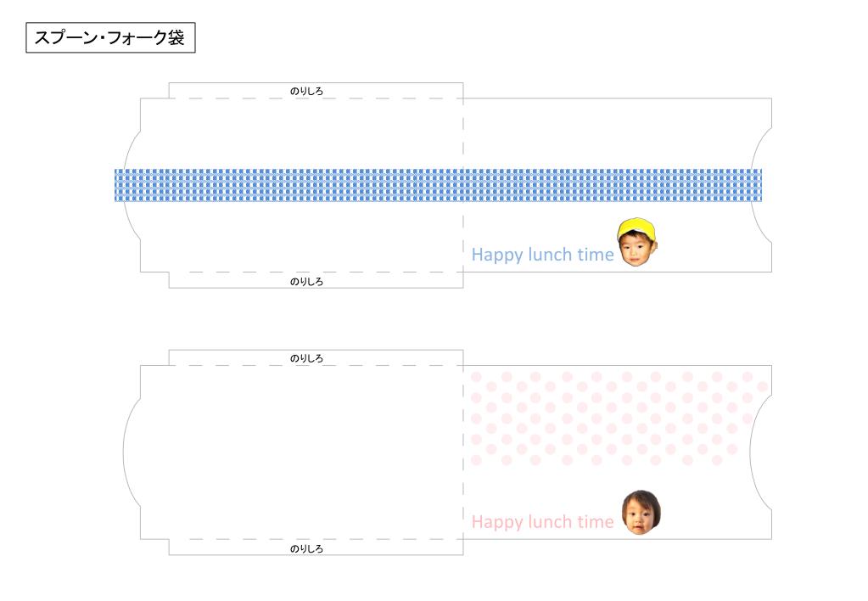
Task: Click top のりしろ label of blue template
Action: click(306, 91)
